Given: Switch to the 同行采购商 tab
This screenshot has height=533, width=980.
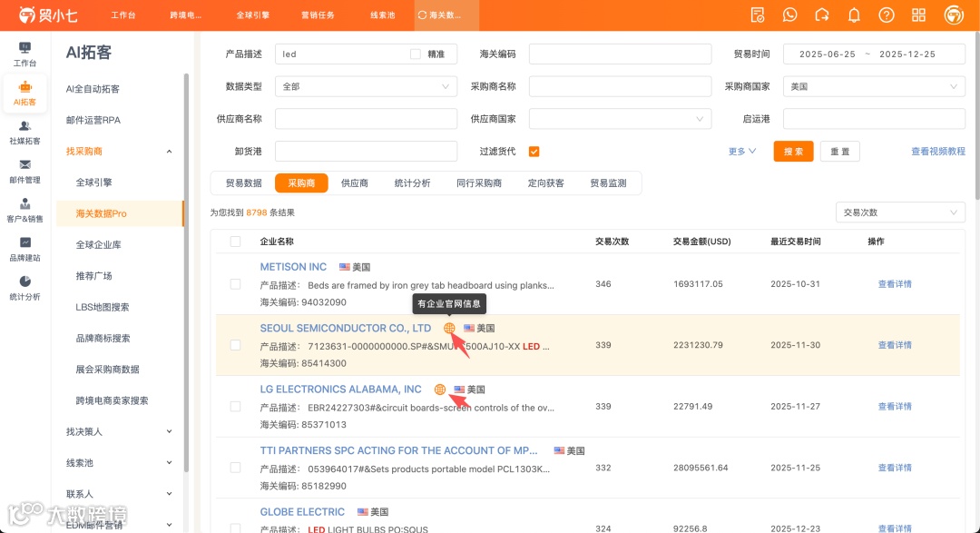Looking at the screenshot, I should click(479, 183).
